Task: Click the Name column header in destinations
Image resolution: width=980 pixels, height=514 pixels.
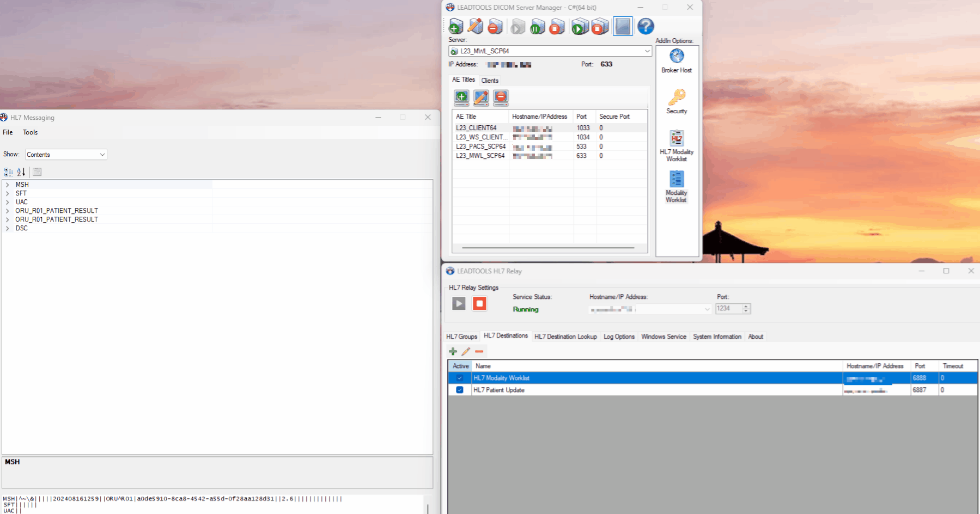Action: tap(658, 366)
